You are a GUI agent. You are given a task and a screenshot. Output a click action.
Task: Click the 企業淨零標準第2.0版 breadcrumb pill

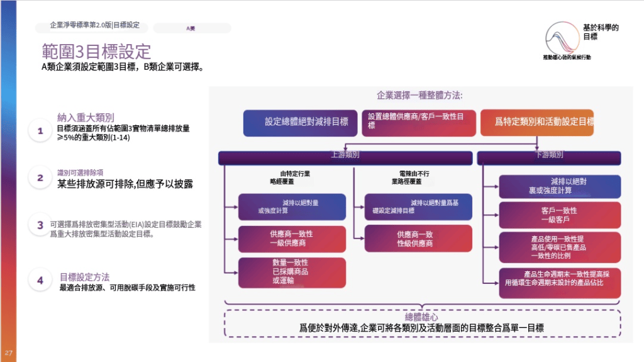92,26
